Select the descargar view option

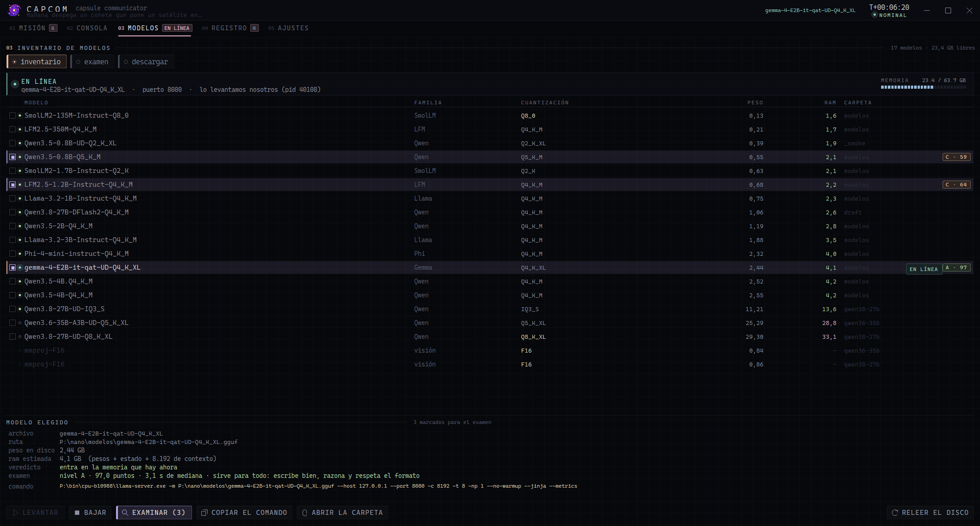coord(146,62)
